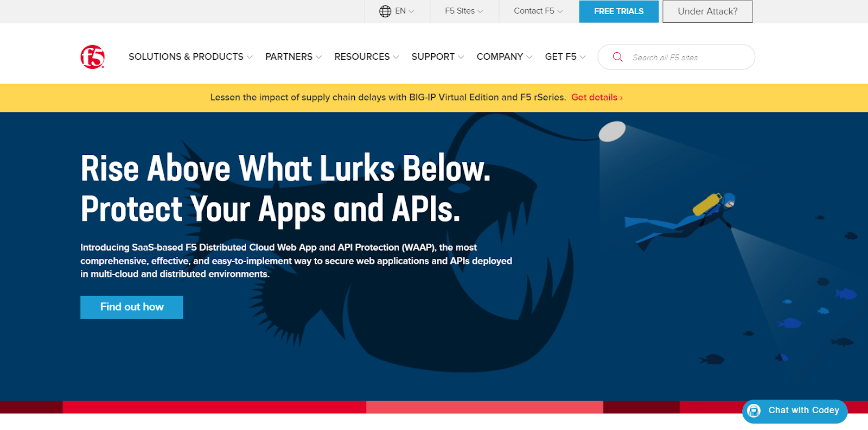Screen dimensions: 868x430
Task: Focus the Search all F5 sites field
Action: point(676,57)
